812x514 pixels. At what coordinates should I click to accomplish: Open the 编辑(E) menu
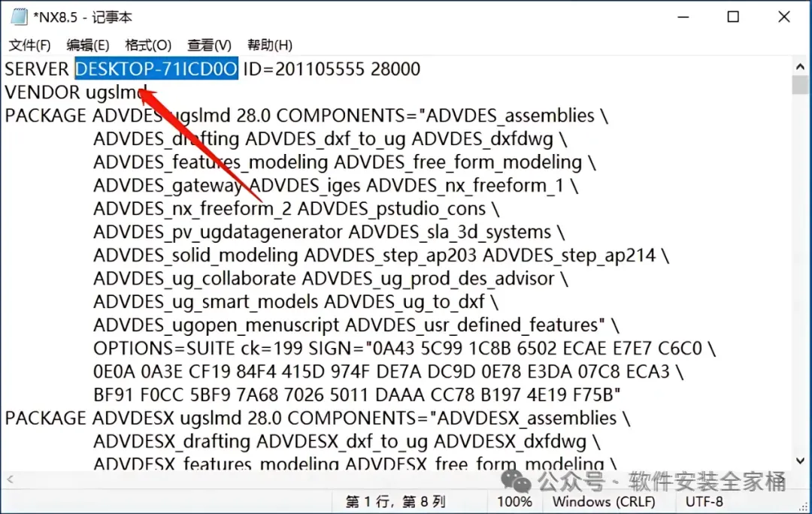click(87, 45)
